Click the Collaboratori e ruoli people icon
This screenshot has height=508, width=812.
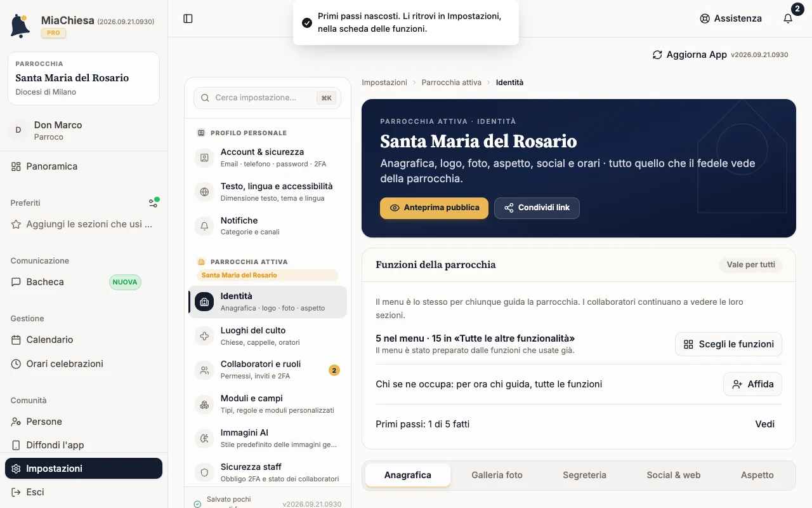(x=204, y=370)
